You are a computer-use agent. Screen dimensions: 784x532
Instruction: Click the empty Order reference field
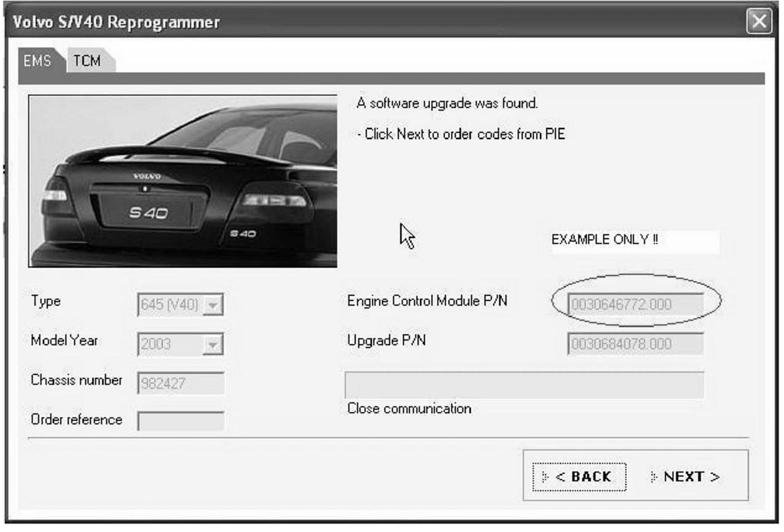(x=180, y=421)
